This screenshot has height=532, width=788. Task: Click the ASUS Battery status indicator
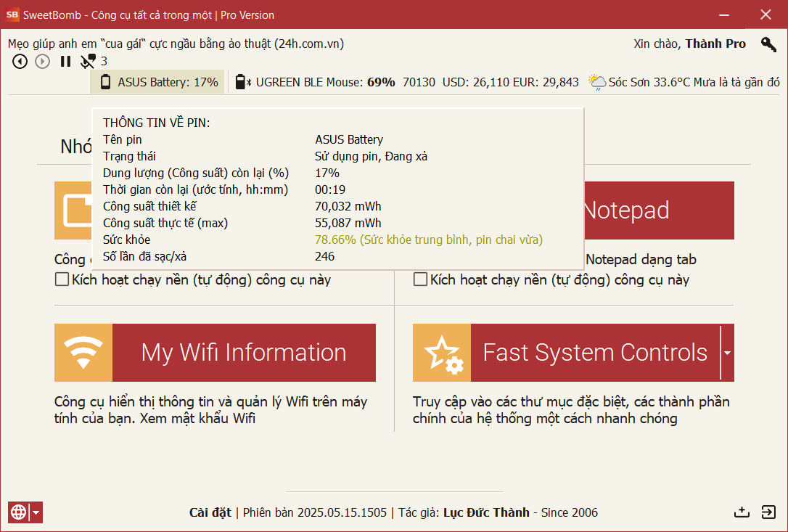(x=158, y=82)
